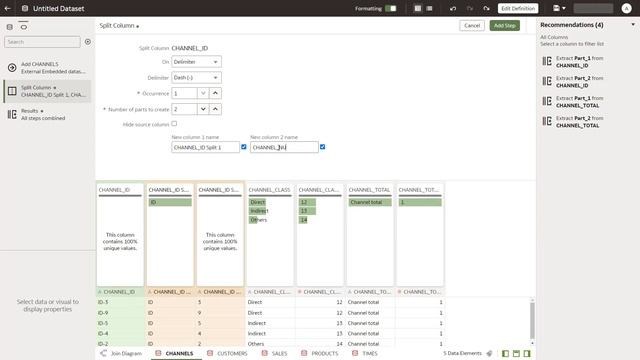Click the table cell ID-4
Image resolution: width=640 pixels, height=360 pixels.
click(120, 333)
